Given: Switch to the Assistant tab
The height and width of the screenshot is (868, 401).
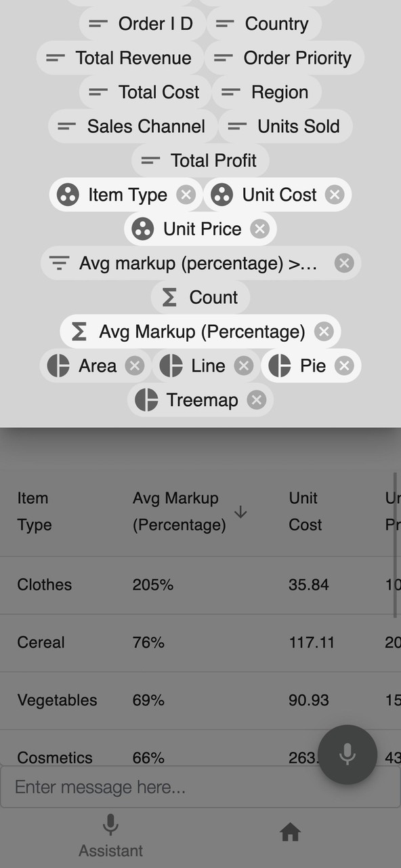Looking at the screenshot, I should [110, 835].
